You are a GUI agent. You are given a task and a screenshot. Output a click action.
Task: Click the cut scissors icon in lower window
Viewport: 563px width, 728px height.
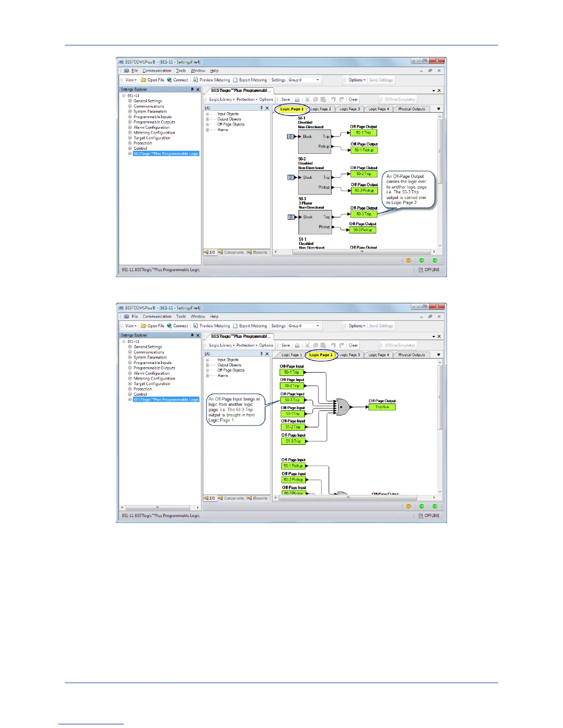pyautogui.click(x=308, y=345)
